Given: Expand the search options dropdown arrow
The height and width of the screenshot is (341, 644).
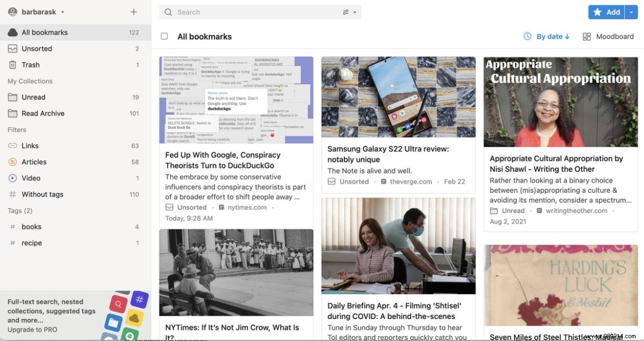Looking at the screenshot, I should [x=355, y=12].
